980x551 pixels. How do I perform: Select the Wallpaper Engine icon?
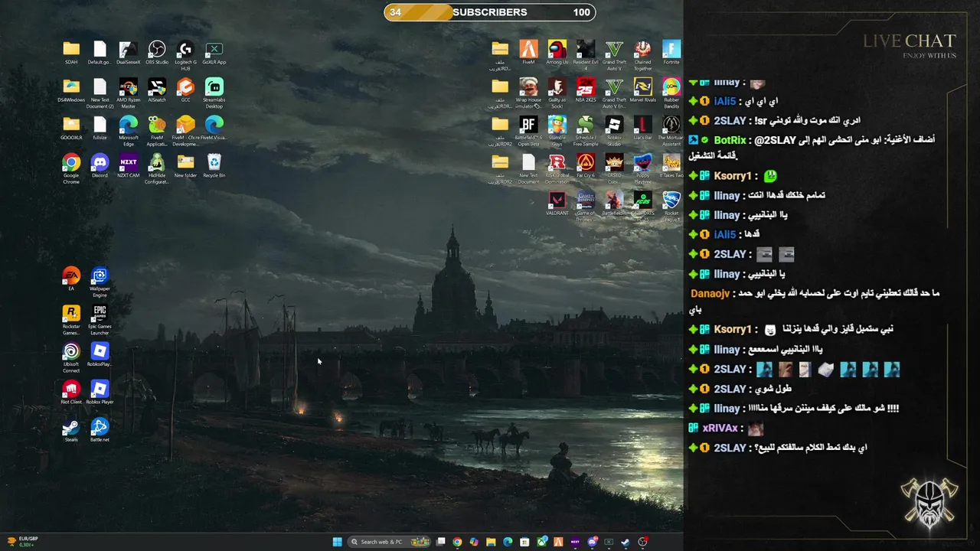(100, 282)
